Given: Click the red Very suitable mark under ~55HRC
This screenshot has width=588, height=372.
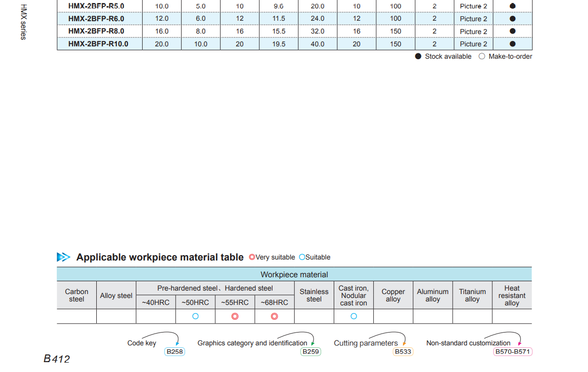Looking at the screenshot, I should pyautogui.click(x=235, y=316).
